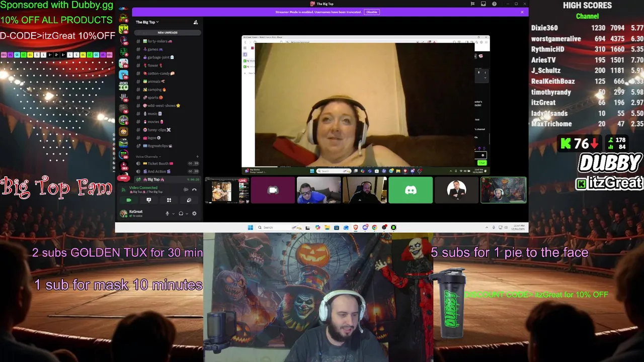This screenshot has height=362, width=644.
Task: Open invite people icon beside server name
Action: tap(196, 22)
